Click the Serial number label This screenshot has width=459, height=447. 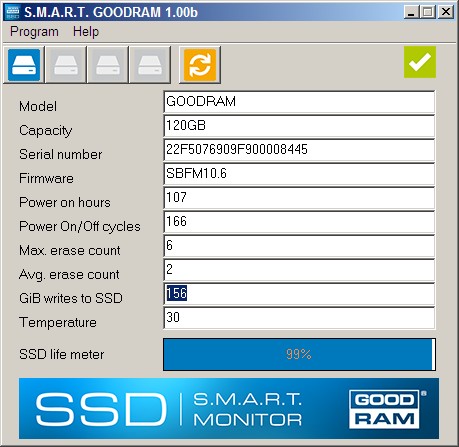[61, 155]
